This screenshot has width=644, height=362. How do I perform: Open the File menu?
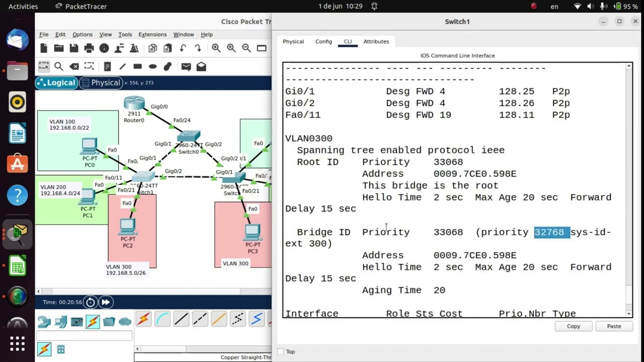pyautogui.click(x=44, y=35)
